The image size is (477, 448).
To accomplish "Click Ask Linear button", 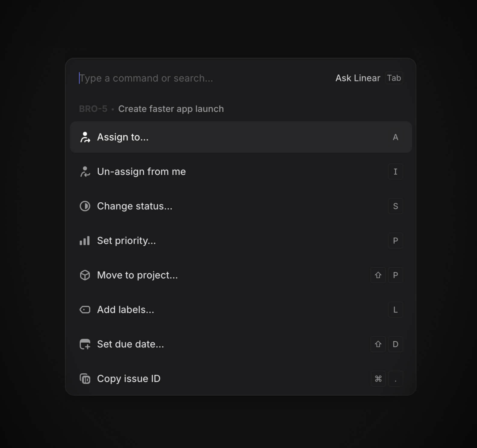I will pos(358,78).
